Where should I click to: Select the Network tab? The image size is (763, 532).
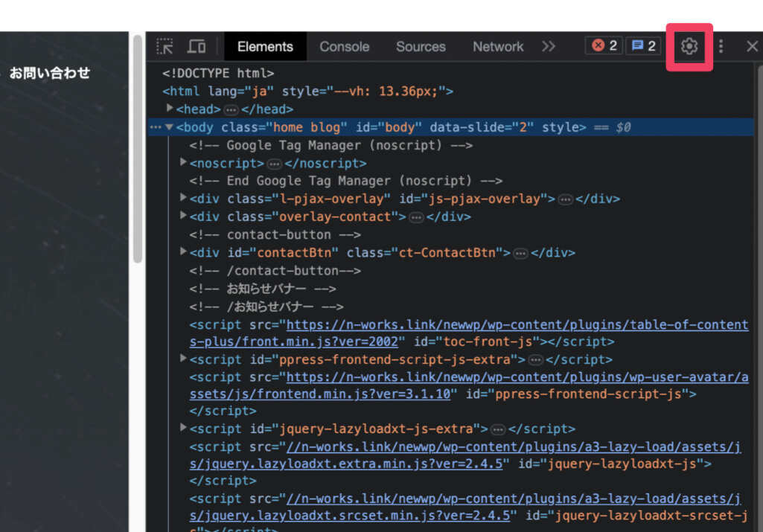tap(498, 46)
